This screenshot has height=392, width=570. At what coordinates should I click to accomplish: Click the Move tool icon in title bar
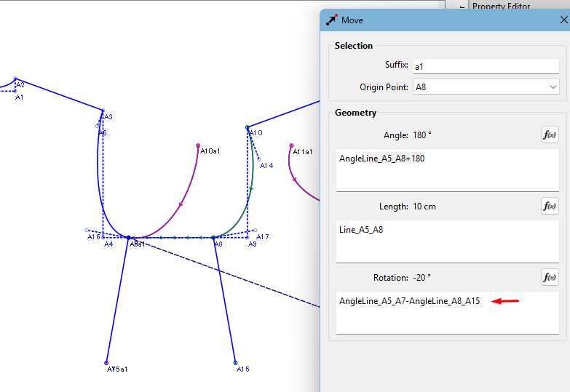click(x=332, y=20)
